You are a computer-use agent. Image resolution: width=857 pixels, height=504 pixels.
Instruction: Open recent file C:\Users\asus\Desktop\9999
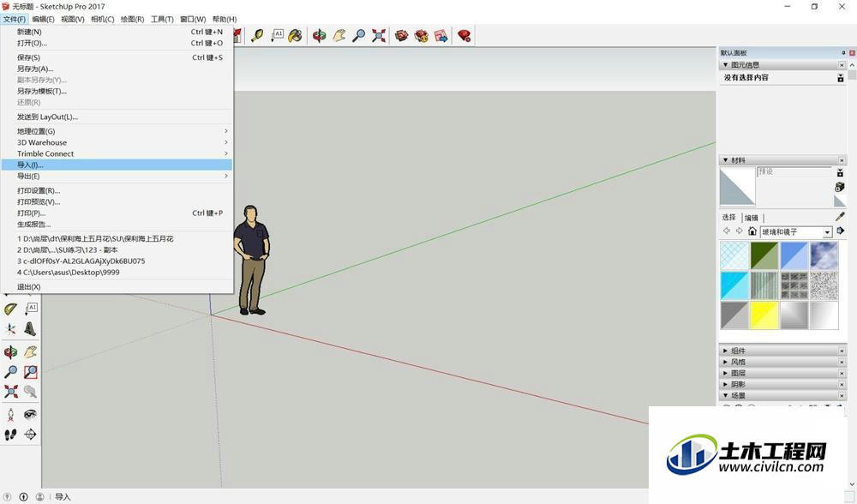pyautogui.click(x=117, y=273)
